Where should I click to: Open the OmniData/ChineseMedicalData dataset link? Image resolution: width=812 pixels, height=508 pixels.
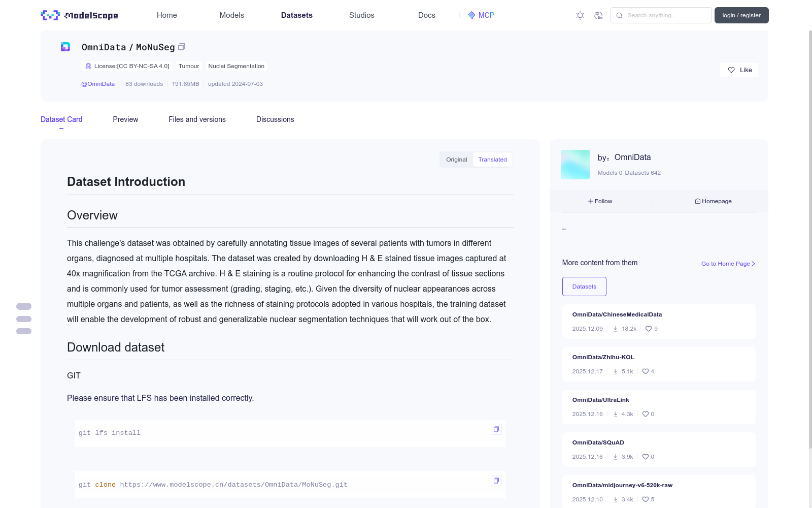pos(617,314)
